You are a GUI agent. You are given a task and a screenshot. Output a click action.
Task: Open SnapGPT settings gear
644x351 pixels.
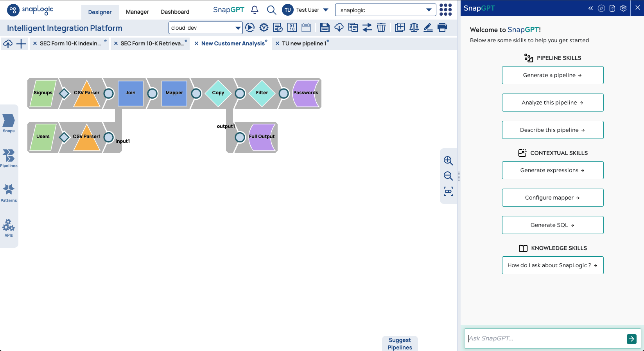(623, 8)
